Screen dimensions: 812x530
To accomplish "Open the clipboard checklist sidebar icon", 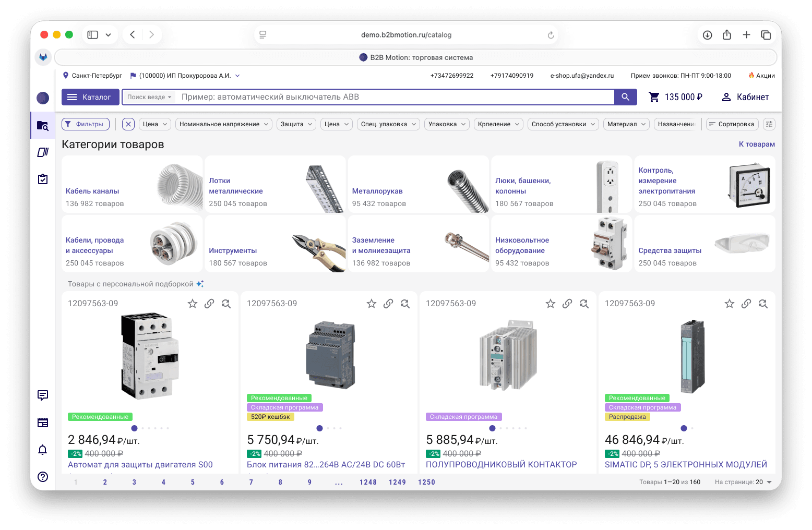I will click(x=43, y=179).
